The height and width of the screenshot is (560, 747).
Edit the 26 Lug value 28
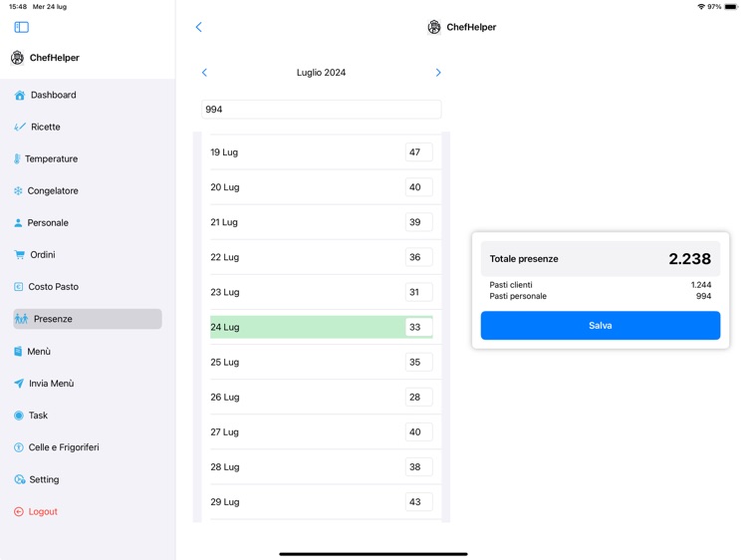(418, 397)
